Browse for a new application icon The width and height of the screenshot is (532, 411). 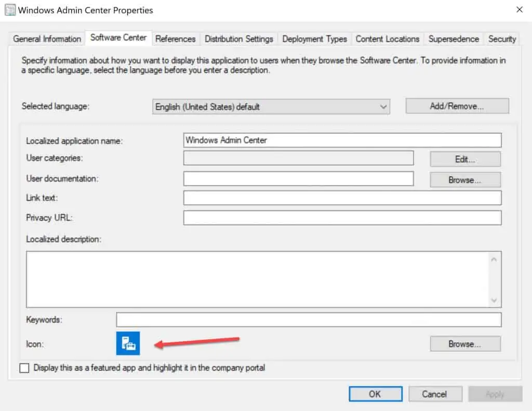[x=465, y=344]
